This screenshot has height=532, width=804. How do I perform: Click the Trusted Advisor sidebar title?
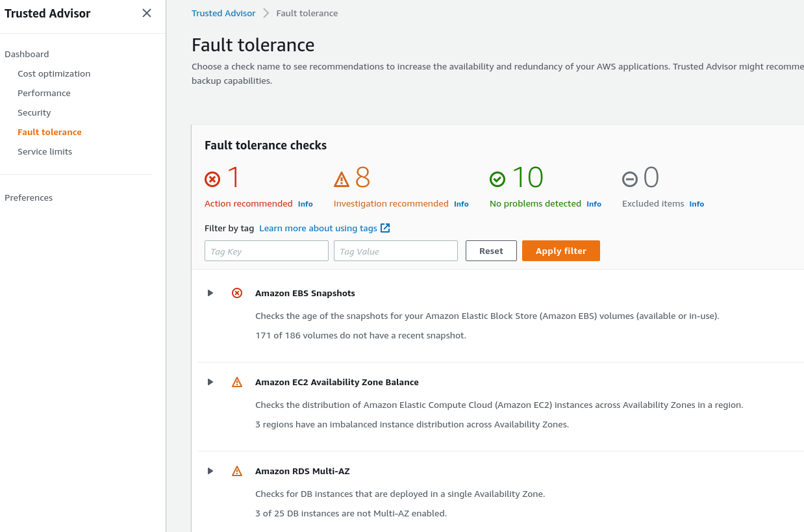coord(47,13)
